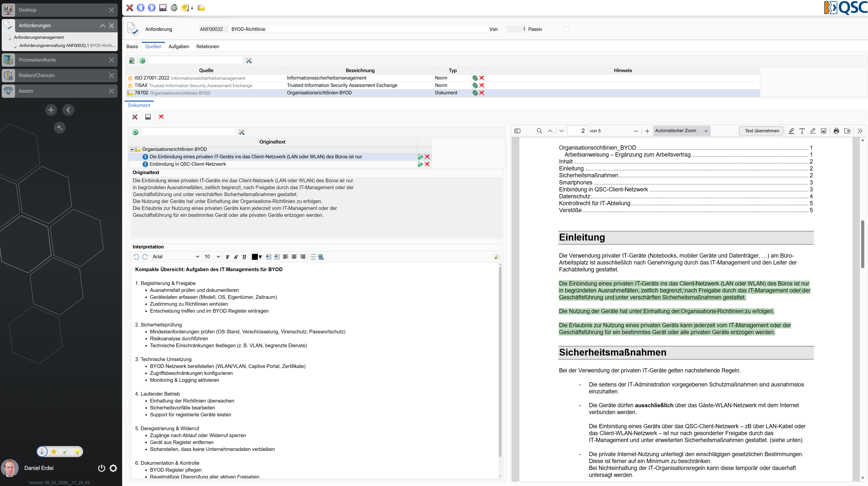
Task: Toggle the Passiv checkbox
Action: pyautogui.click(x=566, y=29)
